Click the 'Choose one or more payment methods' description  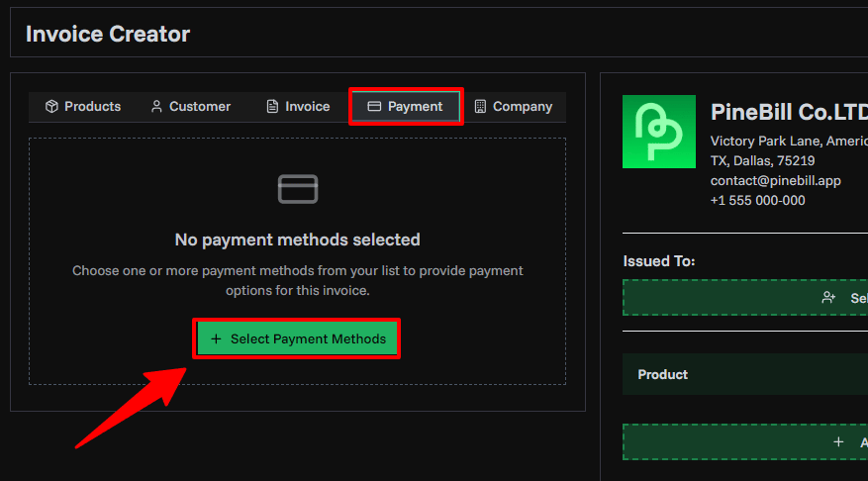coord(298,281)
